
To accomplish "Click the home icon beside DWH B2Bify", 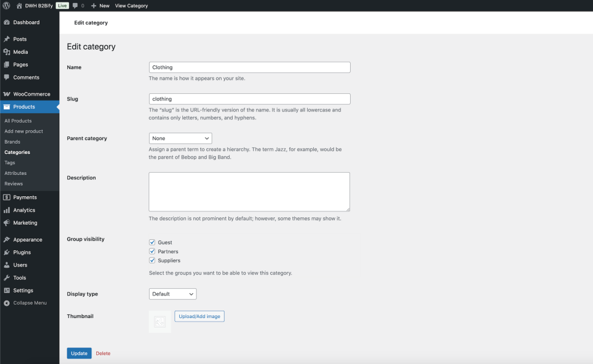I will [x=19, y=5].
